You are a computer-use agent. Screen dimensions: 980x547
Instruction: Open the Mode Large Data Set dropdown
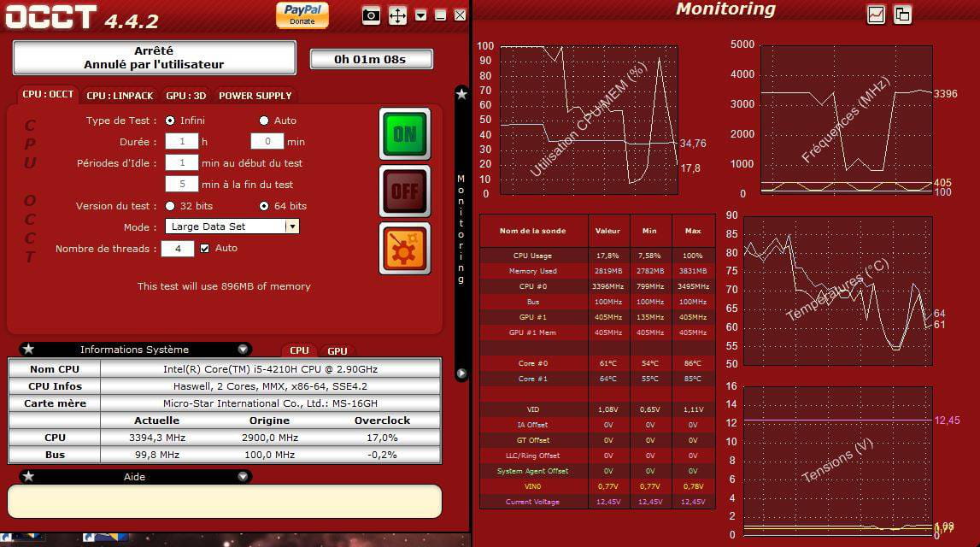click(x=232, y=226)
